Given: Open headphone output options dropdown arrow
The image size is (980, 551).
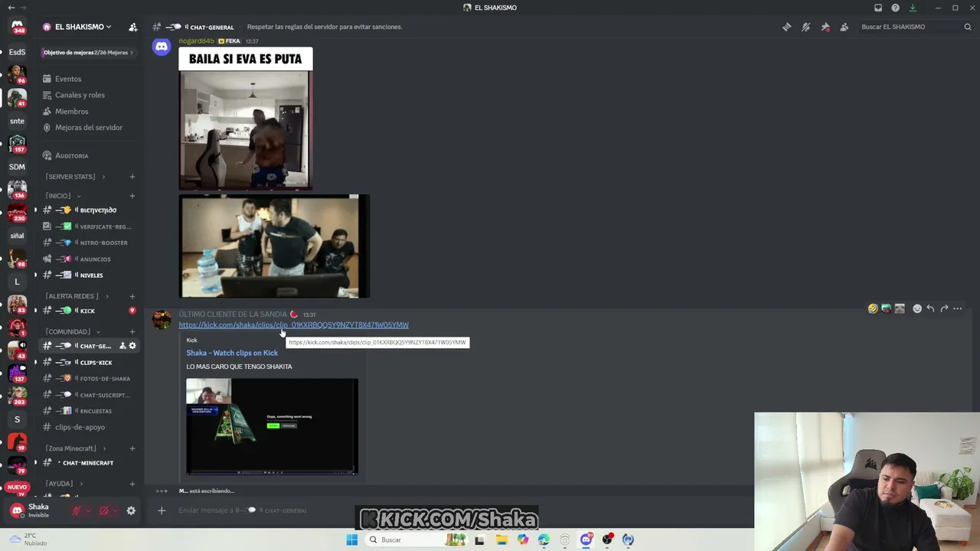Looking at the screenshot, I should pos(116,510).
